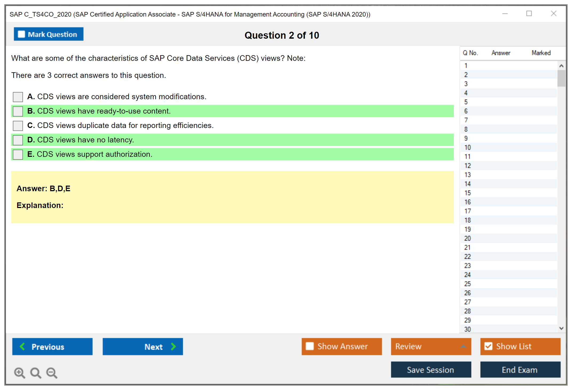The image size is (574, 392).
Task: Check answer option A checkbox
Action: pos(18,97)
